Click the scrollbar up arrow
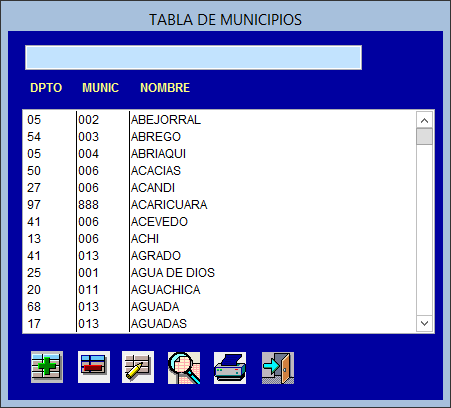The image size is (451, 408). (x=424, y=120)
